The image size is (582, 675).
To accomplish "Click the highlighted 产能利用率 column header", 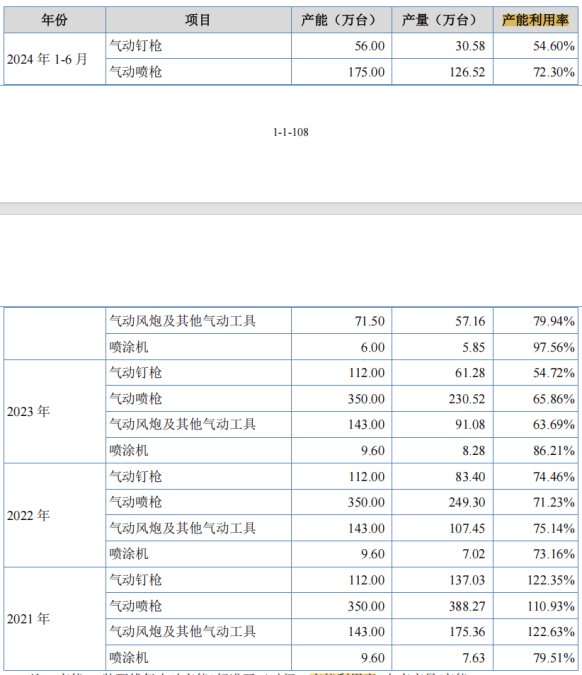I will tap(535, 20).
